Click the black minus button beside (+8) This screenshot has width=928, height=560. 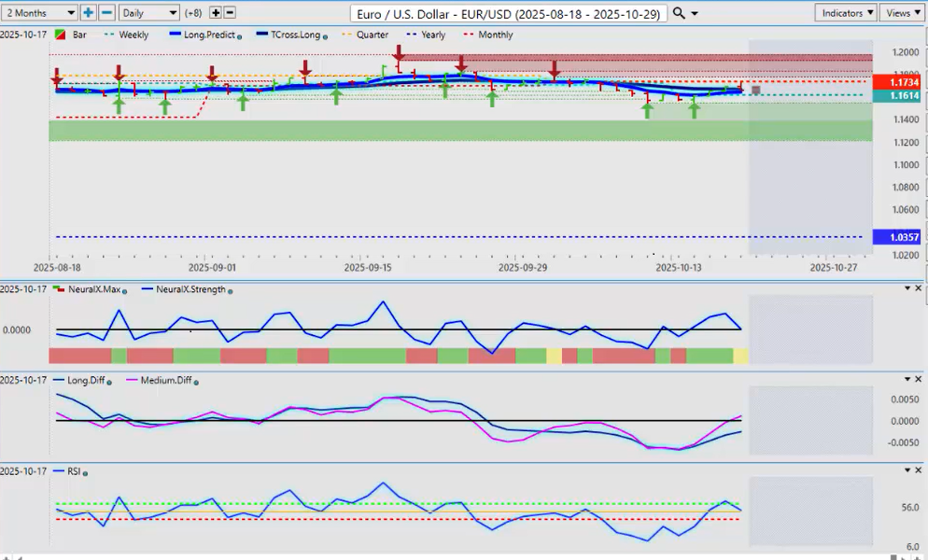tap(230, 13)
